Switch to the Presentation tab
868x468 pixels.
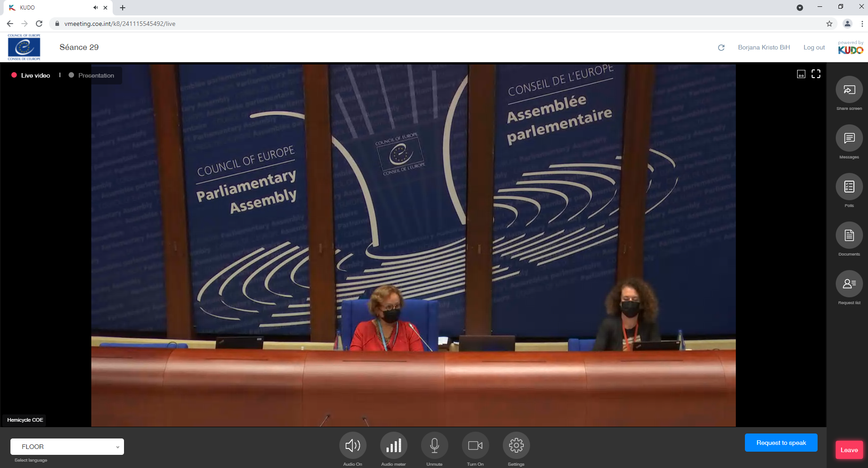pos(96,75)
